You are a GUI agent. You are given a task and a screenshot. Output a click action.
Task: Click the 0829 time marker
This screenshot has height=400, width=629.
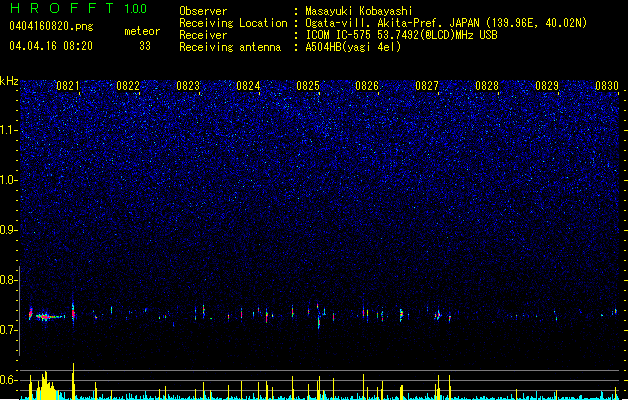coord(547,86)
